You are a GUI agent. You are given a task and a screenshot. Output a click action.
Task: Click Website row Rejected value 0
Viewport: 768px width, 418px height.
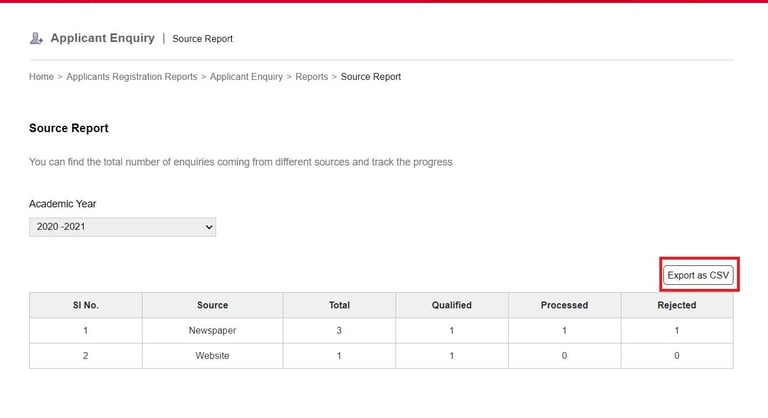click(x=677, y=356)
